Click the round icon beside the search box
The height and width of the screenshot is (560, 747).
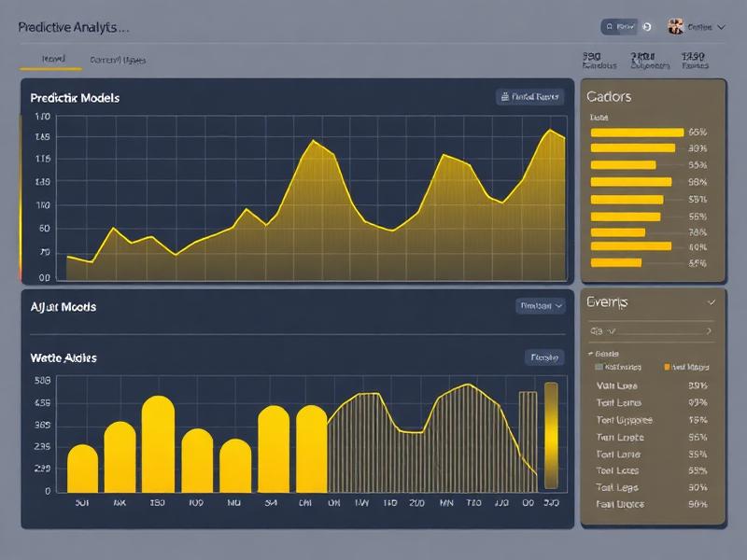648,28
